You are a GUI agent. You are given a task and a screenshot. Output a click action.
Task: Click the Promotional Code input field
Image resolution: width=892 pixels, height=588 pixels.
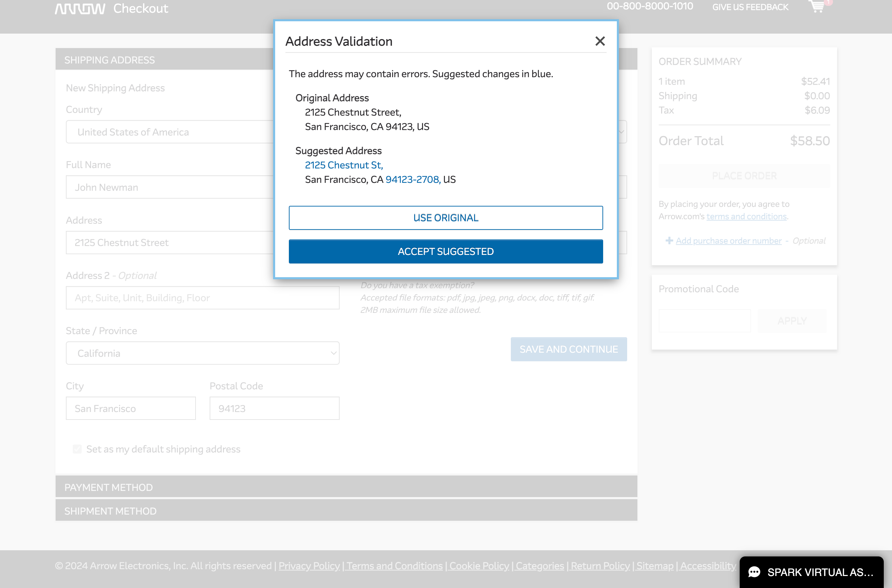(x=705, y=321)
